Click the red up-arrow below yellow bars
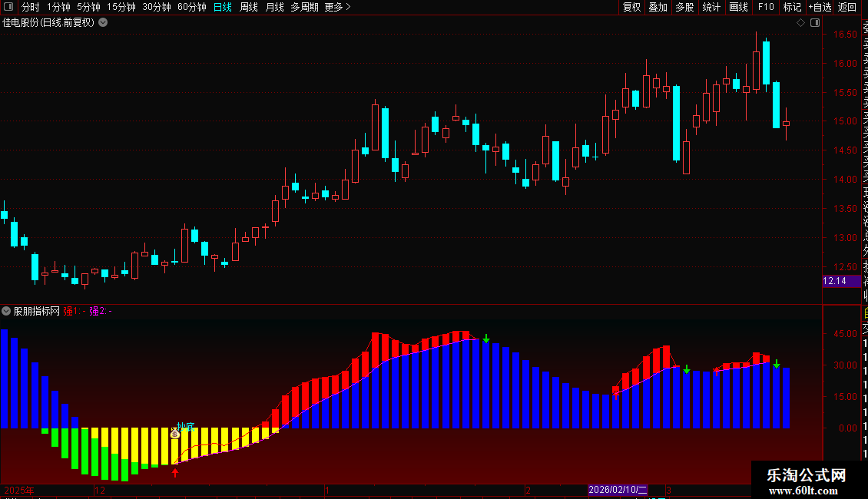 175,472
